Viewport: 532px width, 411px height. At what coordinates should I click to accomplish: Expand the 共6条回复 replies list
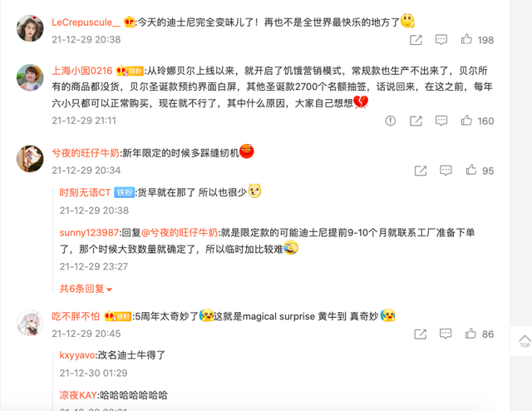(x=86, y=289)
